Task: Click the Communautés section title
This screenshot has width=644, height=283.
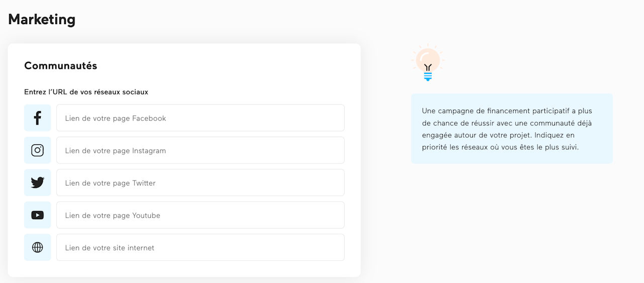Action: coord(61,65)
